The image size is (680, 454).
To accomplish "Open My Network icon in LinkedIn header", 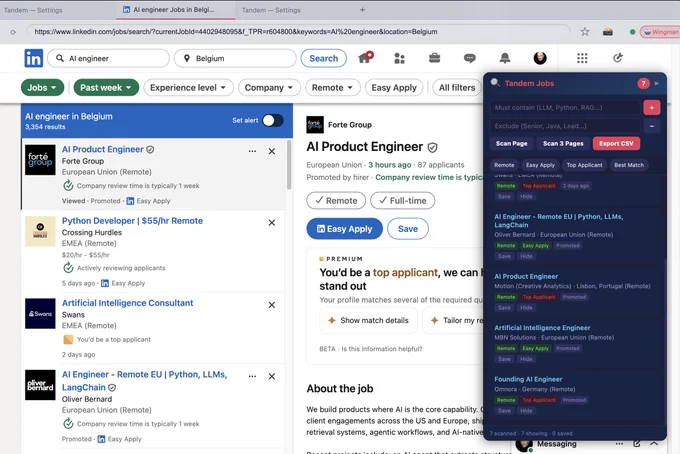I will (399, 58).
